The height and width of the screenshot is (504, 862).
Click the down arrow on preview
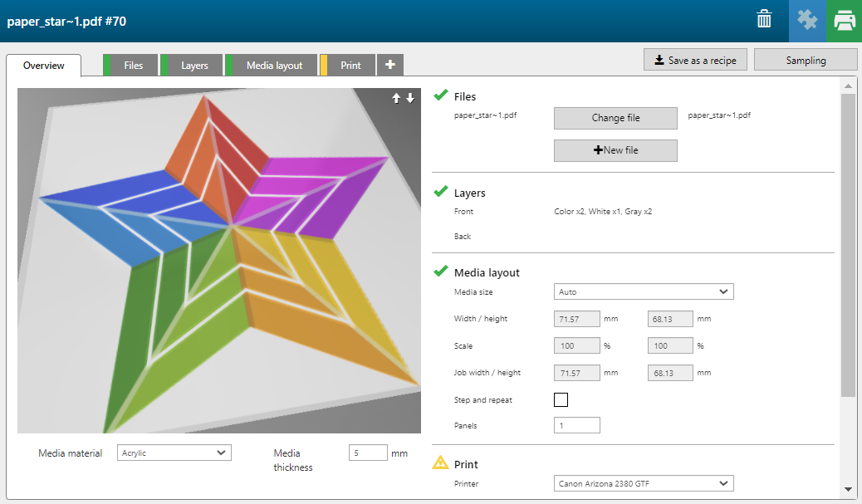[410, 98]
